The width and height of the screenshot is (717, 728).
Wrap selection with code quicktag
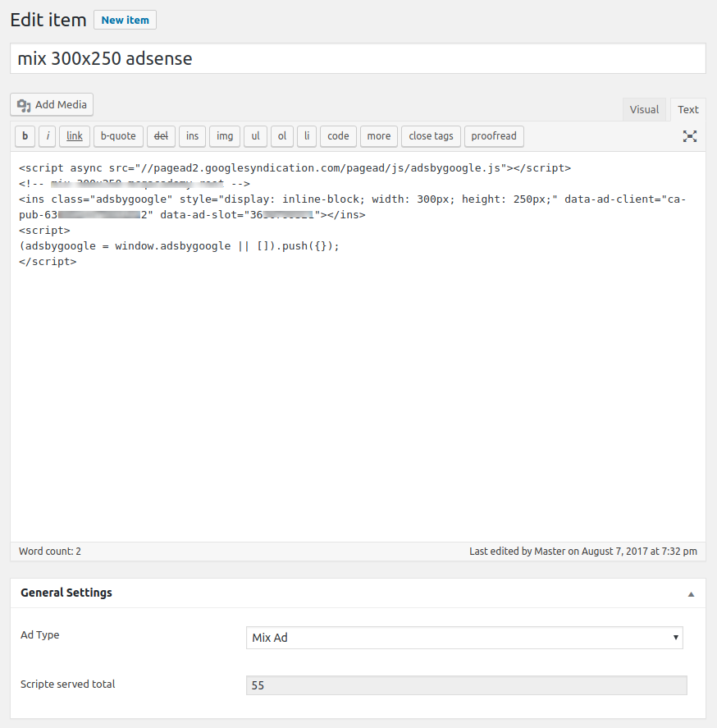[x=338, y=136]
